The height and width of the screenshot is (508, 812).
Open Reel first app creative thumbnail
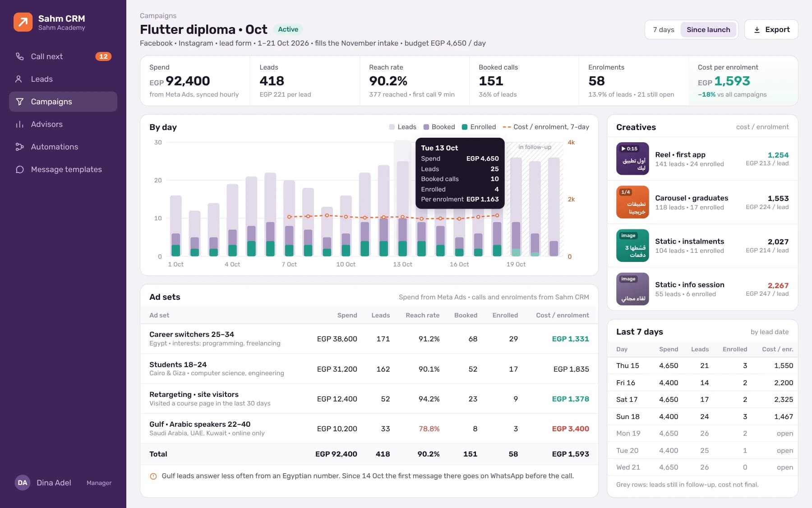[632, 158]
